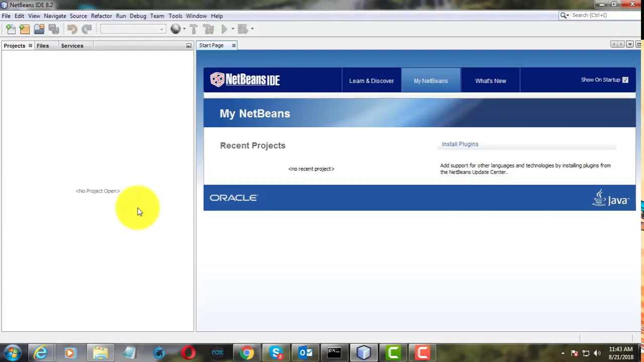Select the Start Page editor tab
This screenshot has height=362, width=644.
[211, 45]
